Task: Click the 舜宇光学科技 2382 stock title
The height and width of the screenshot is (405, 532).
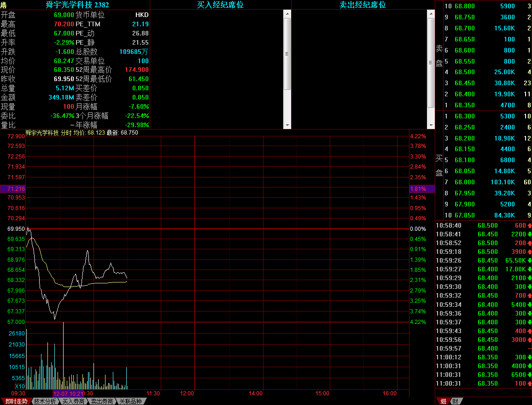Action: tap(77, 5)
